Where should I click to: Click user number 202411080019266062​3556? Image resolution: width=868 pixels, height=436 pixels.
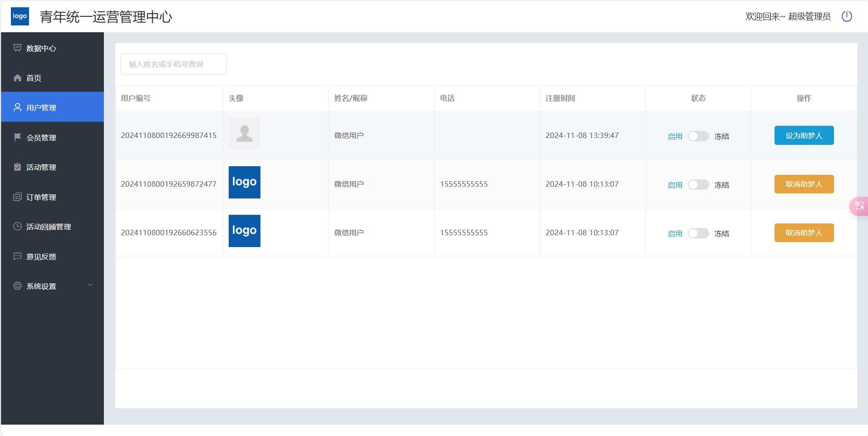click(x=169, y=233)
